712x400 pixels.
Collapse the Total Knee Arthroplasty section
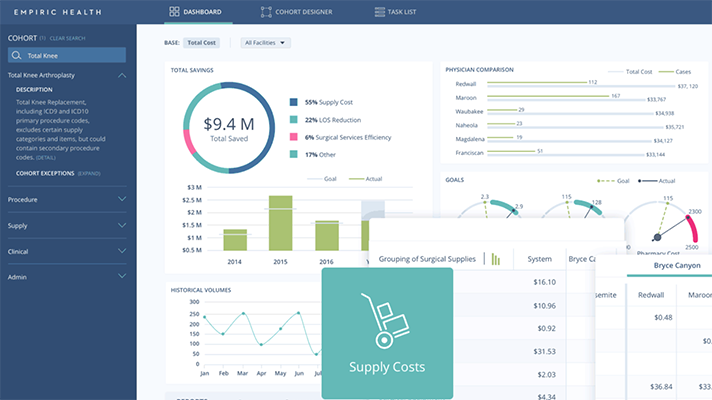(122, 75)
